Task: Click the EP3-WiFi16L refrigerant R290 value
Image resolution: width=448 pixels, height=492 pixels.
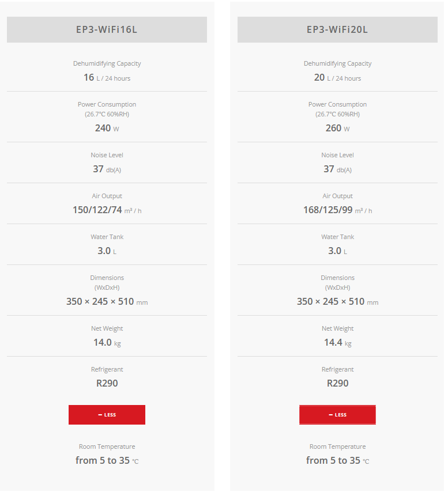Action: [107, 383]
